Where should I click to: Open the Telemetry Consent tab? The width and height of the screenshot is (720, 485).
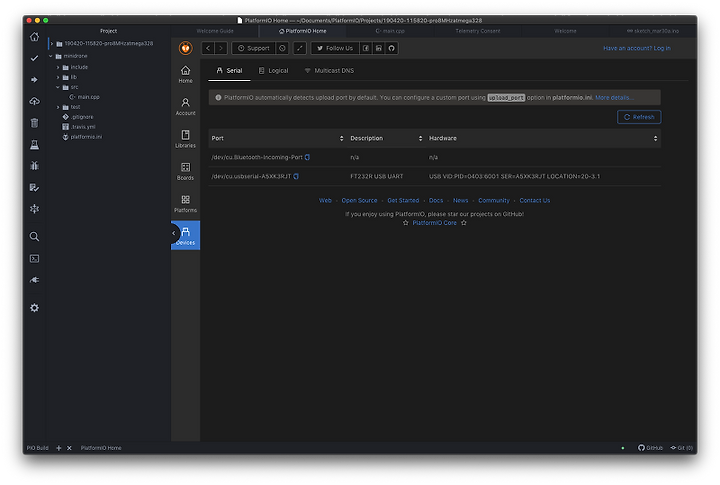478,31
